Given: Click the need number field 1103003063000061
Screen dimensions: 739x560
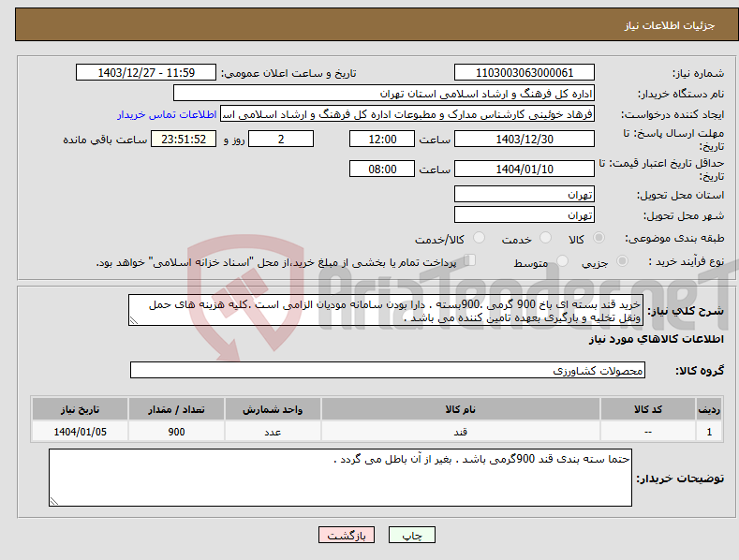Looking at the screenshot, I should pos(525,73).
